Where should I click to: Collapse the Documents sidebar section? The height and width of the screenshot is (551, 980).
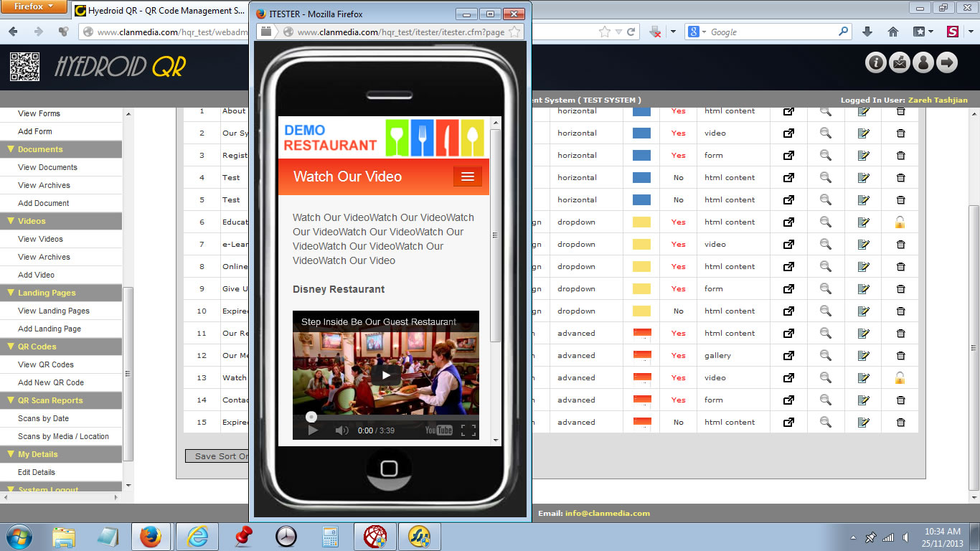point(11,149)
